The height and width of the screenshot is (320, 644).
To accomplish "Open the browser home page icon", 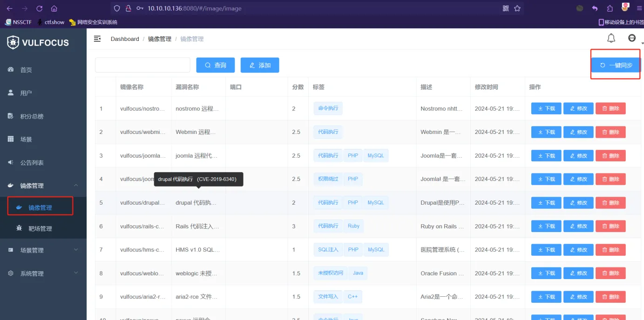I will point(54,8).
